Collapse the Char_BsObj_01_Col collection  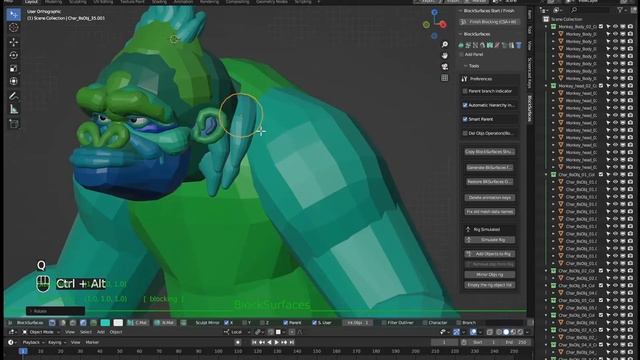[x=546, y=175]
